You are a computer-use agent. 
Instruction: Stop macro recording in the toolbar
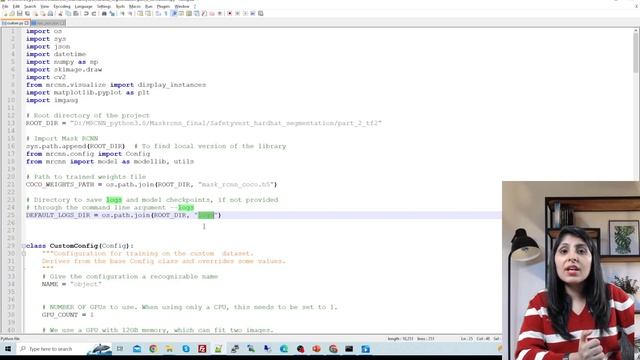(x=238, y=13)
